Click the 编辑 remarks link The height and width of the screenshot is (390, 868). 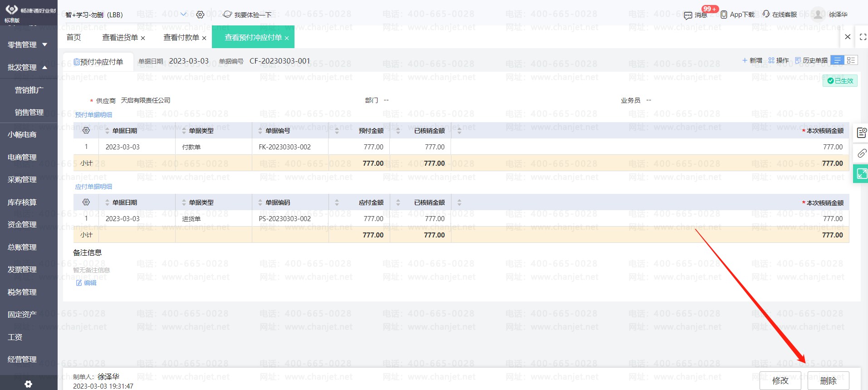click(86, 283)
